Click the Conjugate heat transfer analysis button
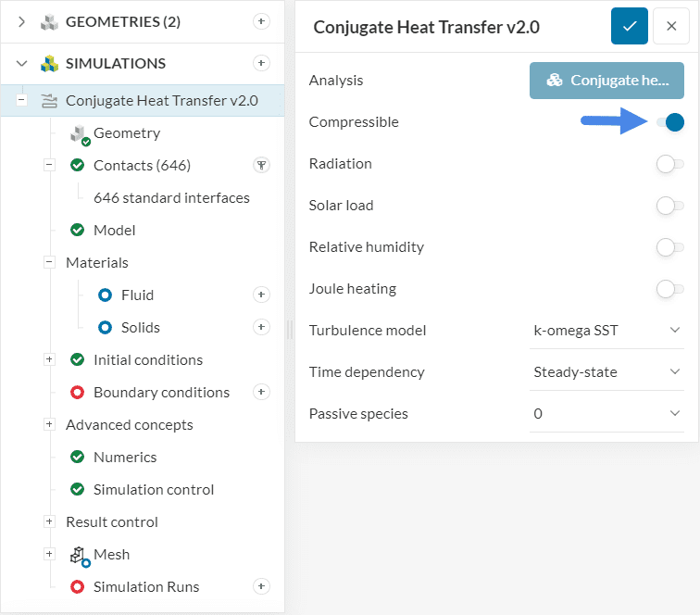 606,81
